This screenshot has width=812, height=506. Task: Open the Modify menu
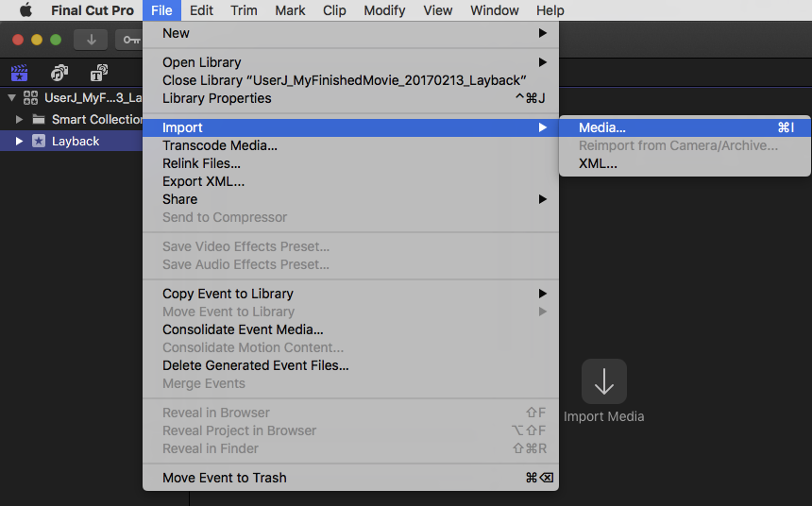pos(384,10)
